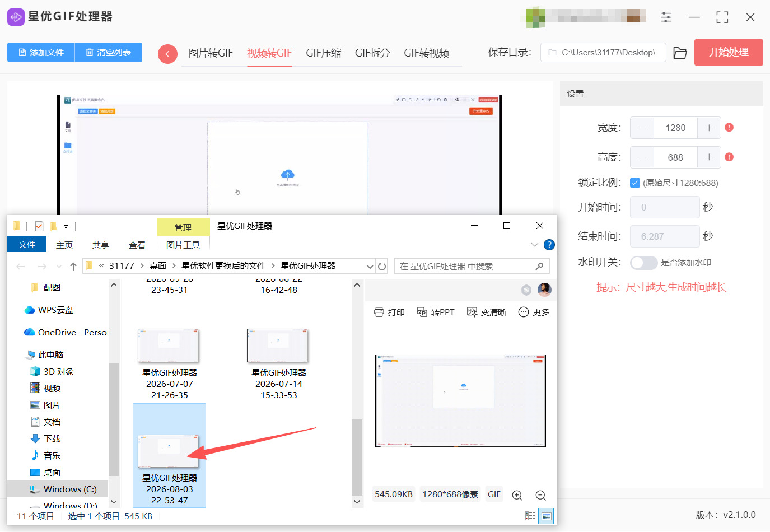Switch Explorer to details view icon

[530, 516]
